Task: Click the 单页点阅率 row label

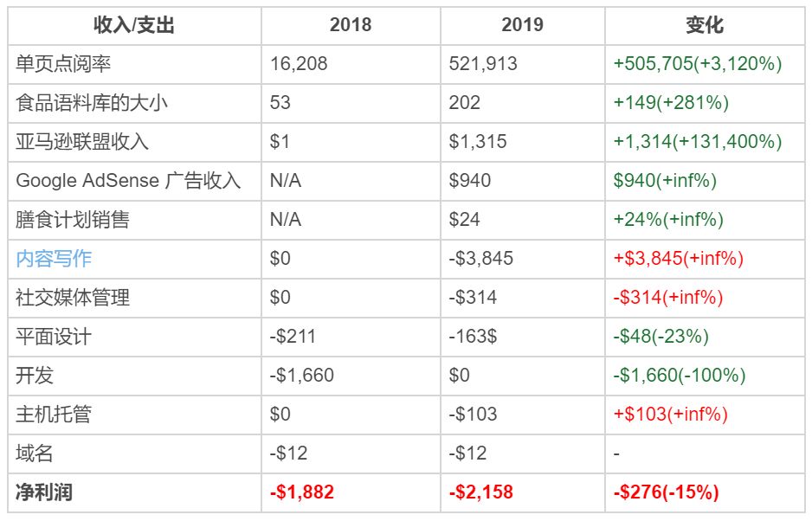Action: click(63, 64)
